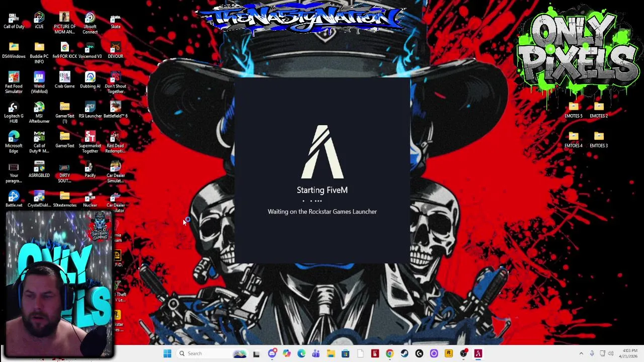
Task: Open Microsoft Edge in the taskbar
Action: [301, 353]
